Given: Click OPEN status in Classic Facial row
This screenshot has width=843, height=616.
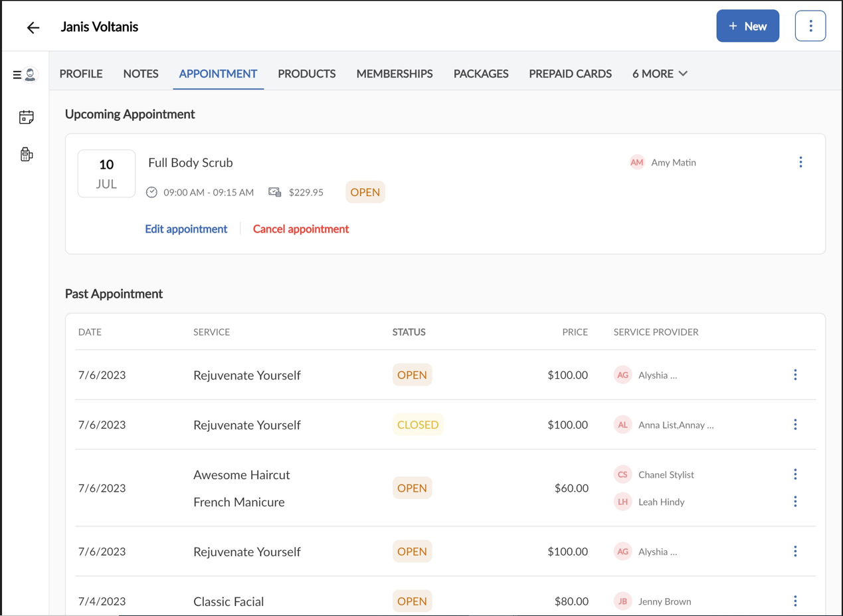Looking at the screenshot, I should 412,601.
